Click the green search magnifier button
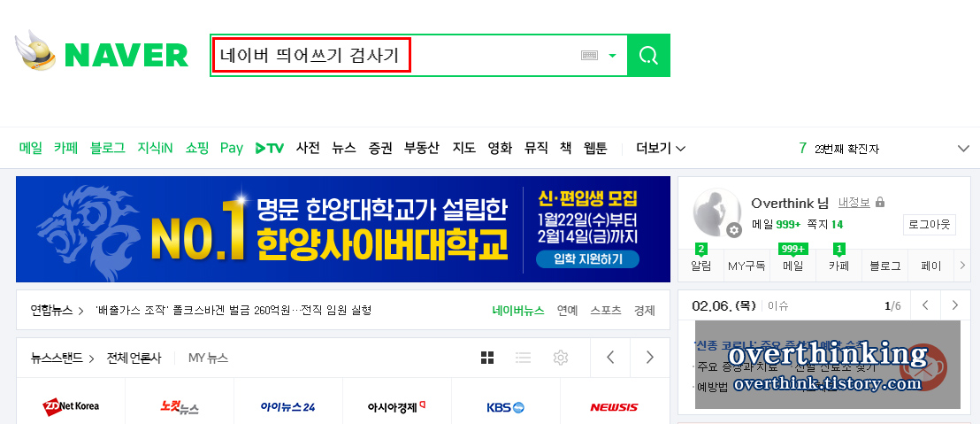This screenshot has width=980, height=424. [x=648, y=56]
